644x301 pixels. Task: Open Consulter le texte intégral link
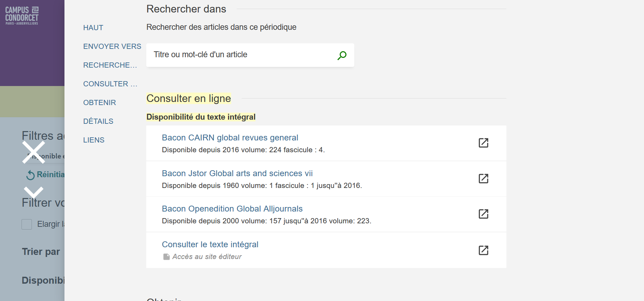[210, 244]
